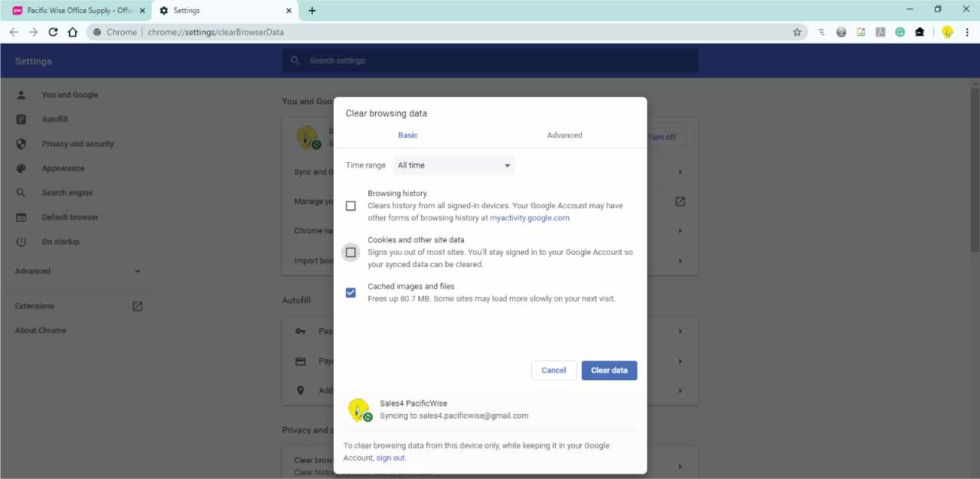
Task: Open Appearance settings section
Action: tap(63, 168)
